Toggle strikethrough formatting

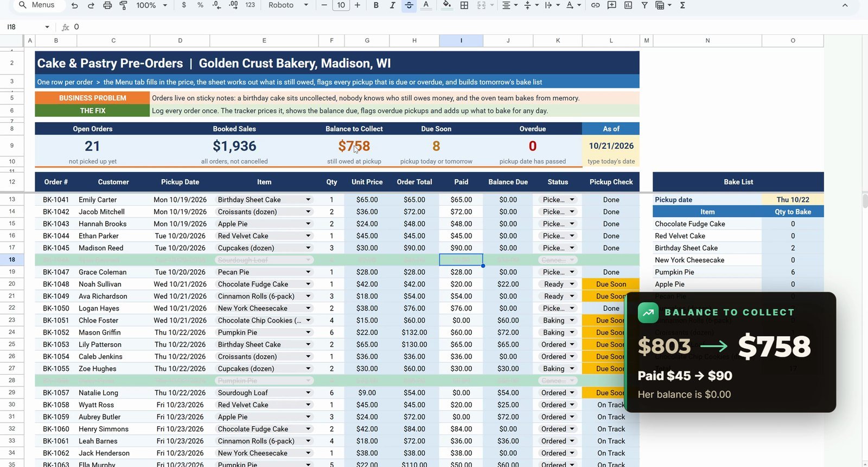pyautogui.click(x=409, y=5)
